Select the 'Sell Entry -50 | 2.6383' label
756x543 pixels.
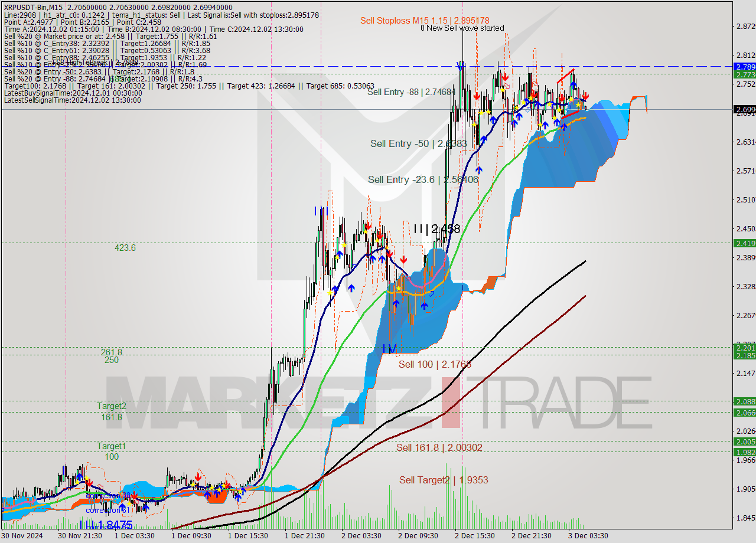419,143
